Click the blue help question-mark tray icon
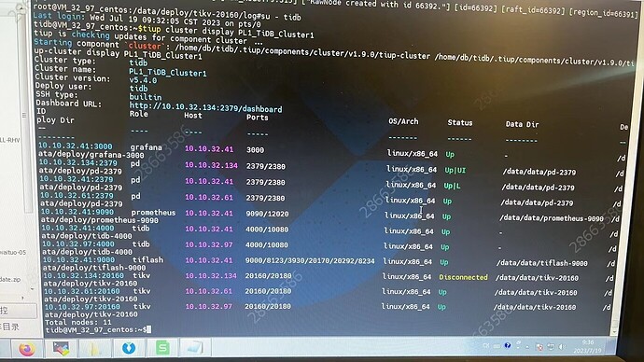 click(x=508, y=345)
